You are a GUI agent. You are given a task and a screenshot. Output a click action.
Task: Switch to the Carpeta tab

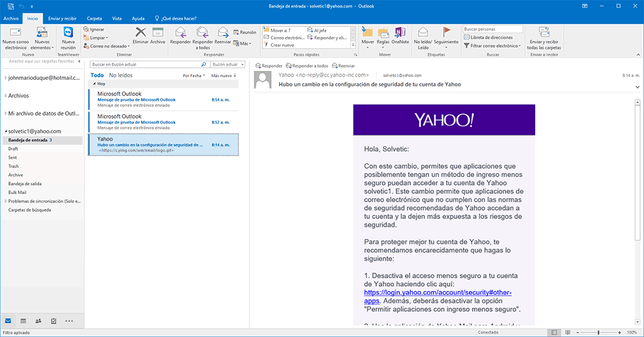click(95, 19)
